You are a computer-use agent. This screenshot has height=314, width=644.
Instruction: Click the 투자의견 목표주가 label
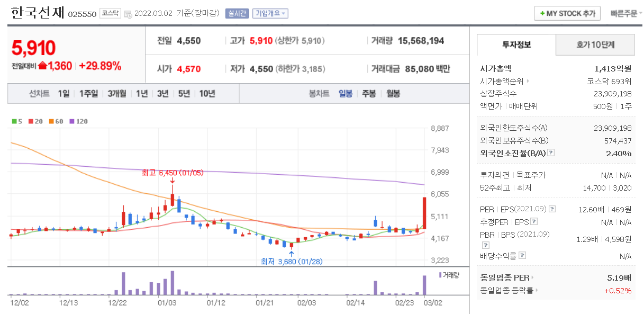coord(513,175)
